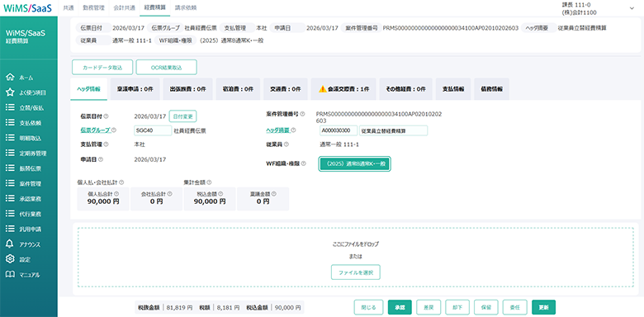The width and height of the screenshot is (644, 317).
Task: Open the ヘッダ摘要 link label
Action: pos(278,130)
